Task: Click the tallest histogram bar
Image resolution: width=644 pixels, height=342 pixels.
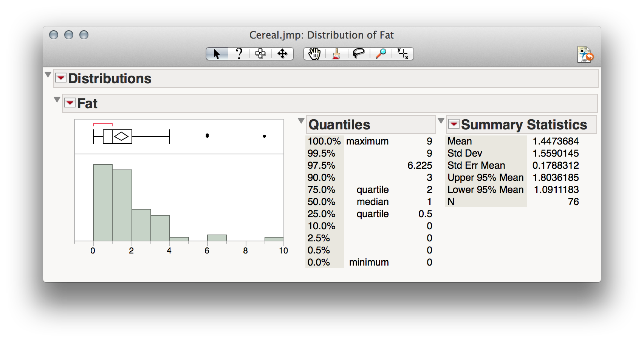Action: pyautogui.click(x=103, y=202)
